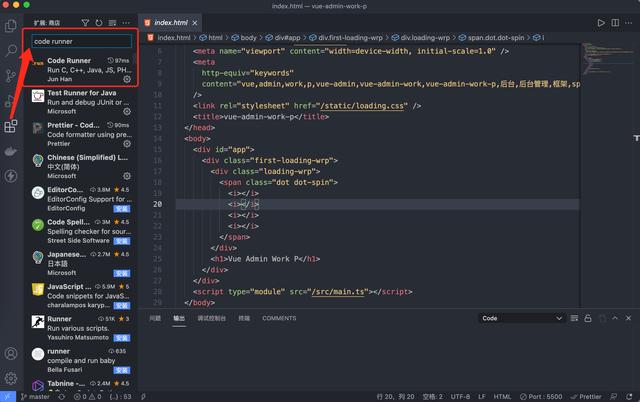Viewport: 640px width, 402px height.
Task: Open the Code output channel dropdown
Action: click(522, 318)
